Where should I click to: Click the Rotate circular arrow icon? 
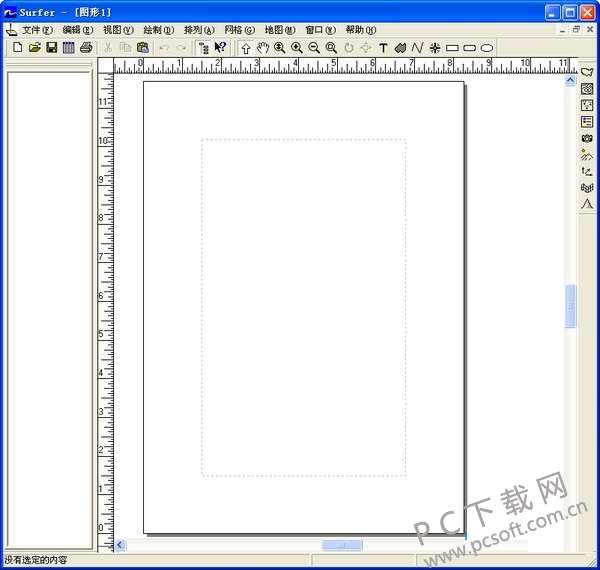(x=349, y=48)
